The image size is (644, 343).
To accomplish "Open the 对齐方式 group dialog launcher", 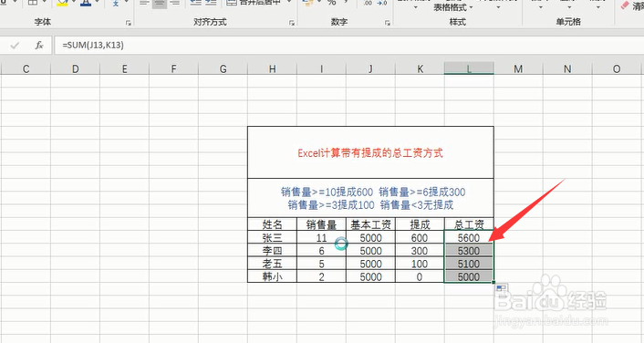I will pyautogui.click(x=292, y=23).
